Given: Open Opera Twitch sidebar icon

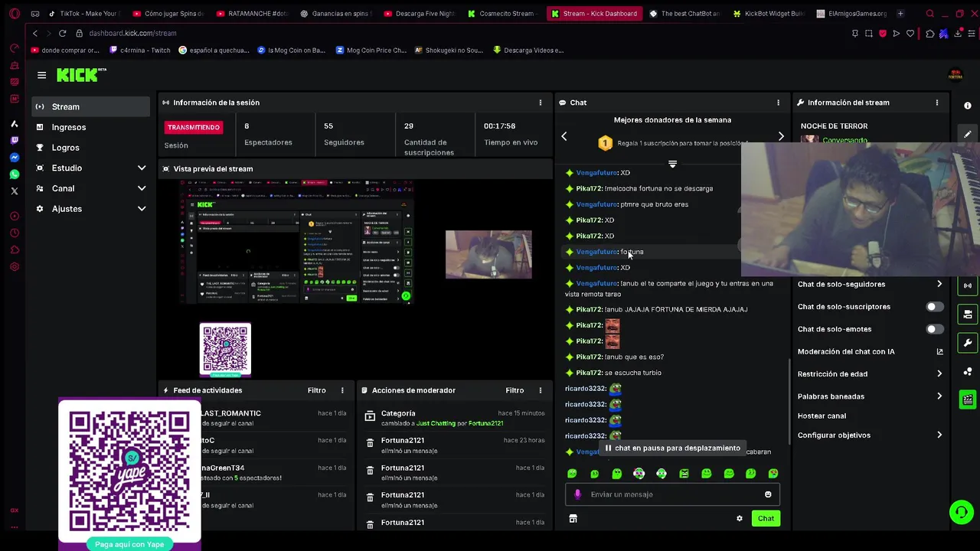Looking at the screenshot, I should (x=15, y=141).
